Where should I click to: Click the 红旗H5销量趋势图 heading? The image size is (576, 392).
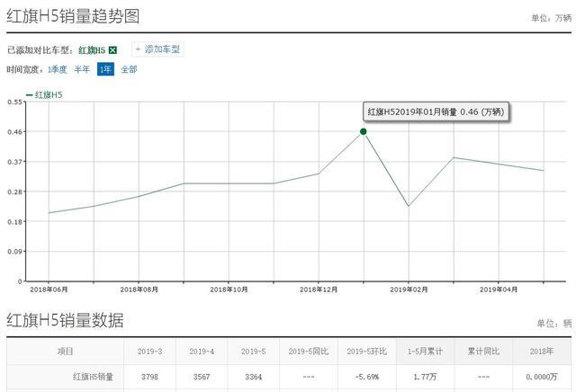tap(73, 16)
